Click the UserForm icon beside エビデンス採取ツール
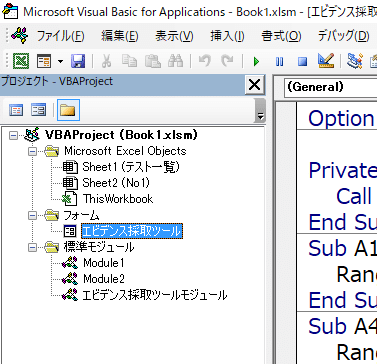Viewport: 377px width, 364px height. 70,231
